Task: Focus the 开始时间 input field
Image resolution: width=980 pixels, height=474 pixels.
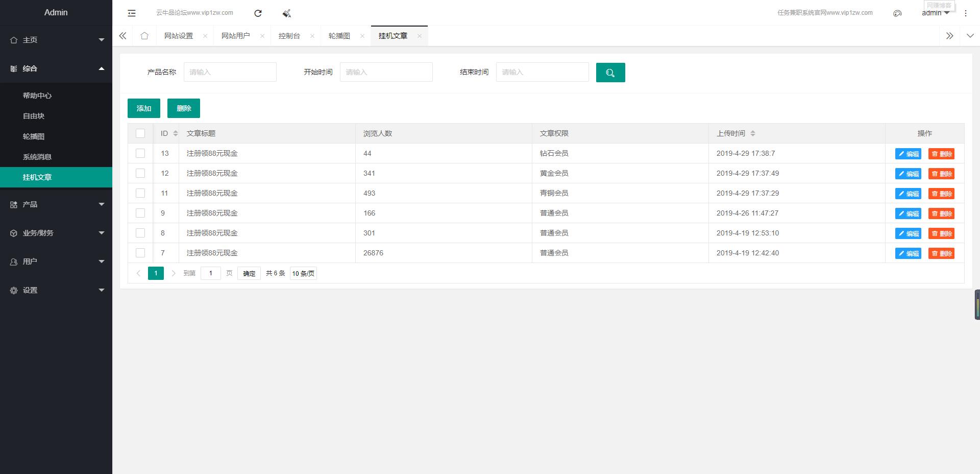Action: click(x=386, y=72)
